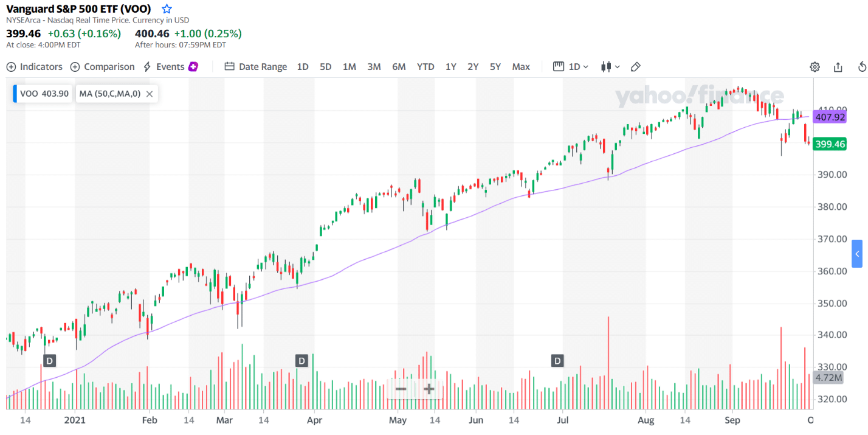Viewport: 868px width, 435px height.
Task: Zoom out chart with minus button
Action: (401, 389)
